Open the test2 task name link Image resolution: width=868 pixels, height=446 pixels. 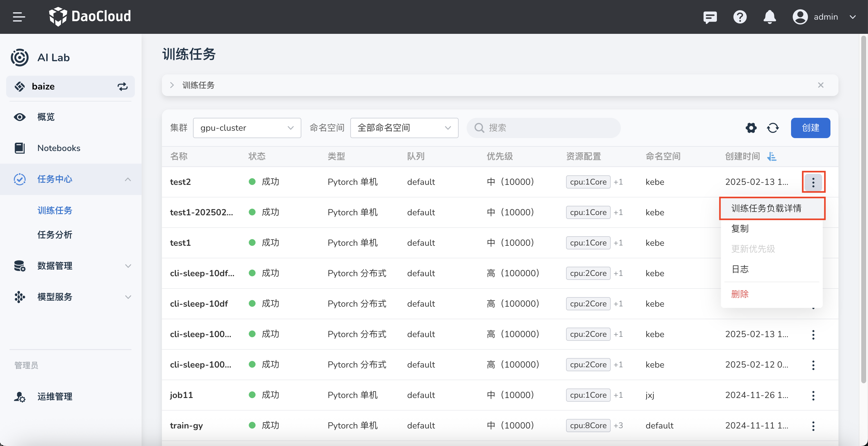point(180,182)
